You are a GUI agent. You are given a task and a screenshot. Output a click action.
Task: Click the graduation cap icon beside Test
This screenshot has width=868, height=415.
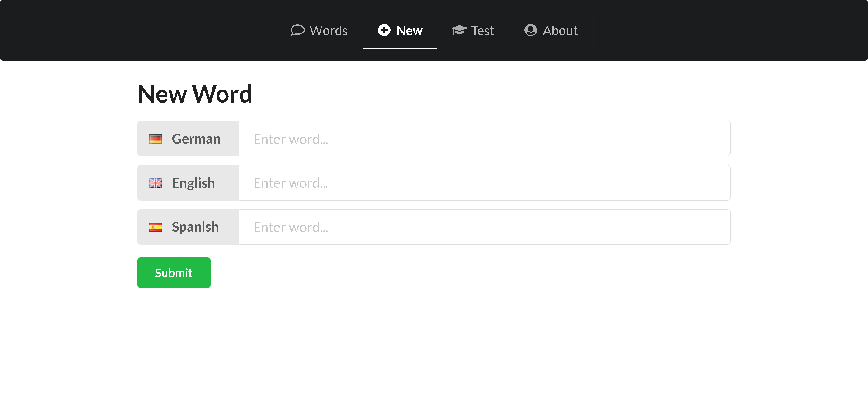click(459, 30)
